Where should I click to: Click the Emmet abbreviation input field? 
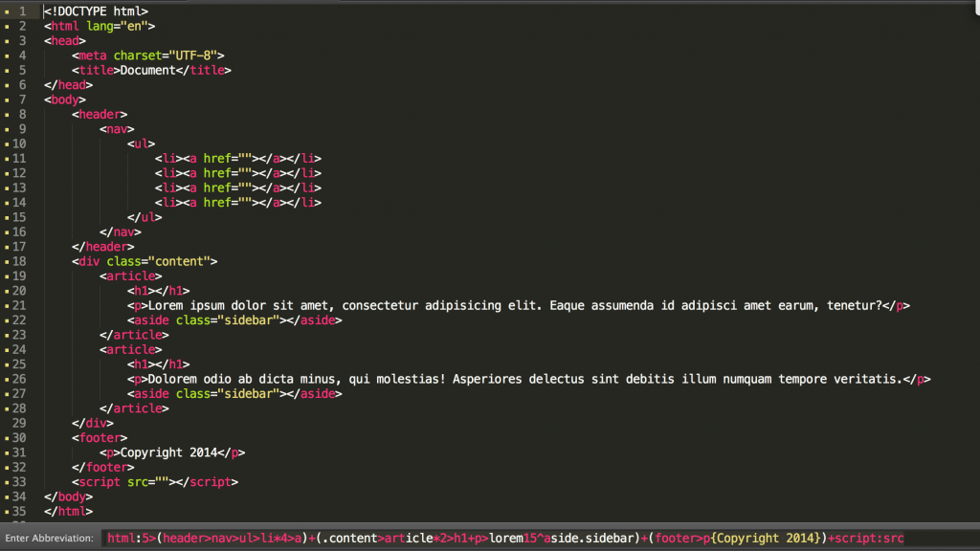tap(540, 538)
